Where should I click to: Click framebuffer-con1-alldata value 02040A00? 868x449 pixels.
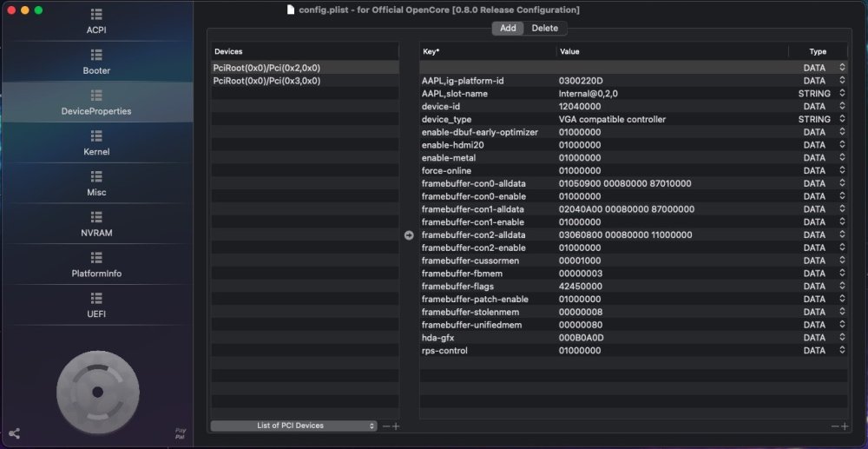627,209
